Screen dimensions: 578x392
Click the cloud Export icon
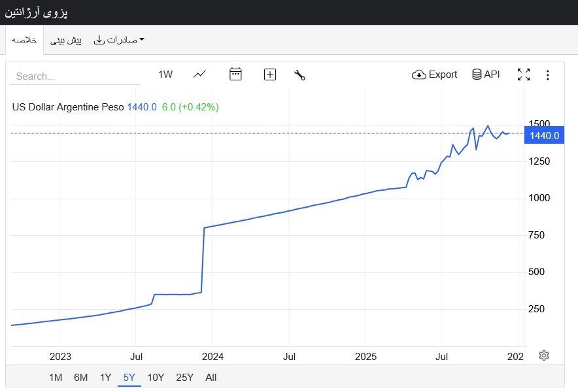(x=418, y=74)
